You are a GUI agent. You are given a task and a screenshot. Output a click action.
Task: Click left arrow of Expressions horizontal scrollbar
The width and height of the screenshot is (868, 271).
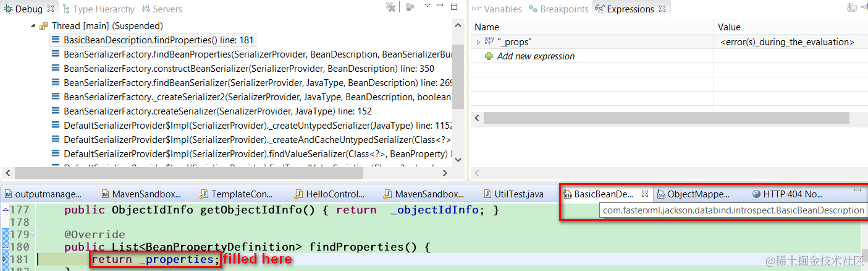[477, 118]
